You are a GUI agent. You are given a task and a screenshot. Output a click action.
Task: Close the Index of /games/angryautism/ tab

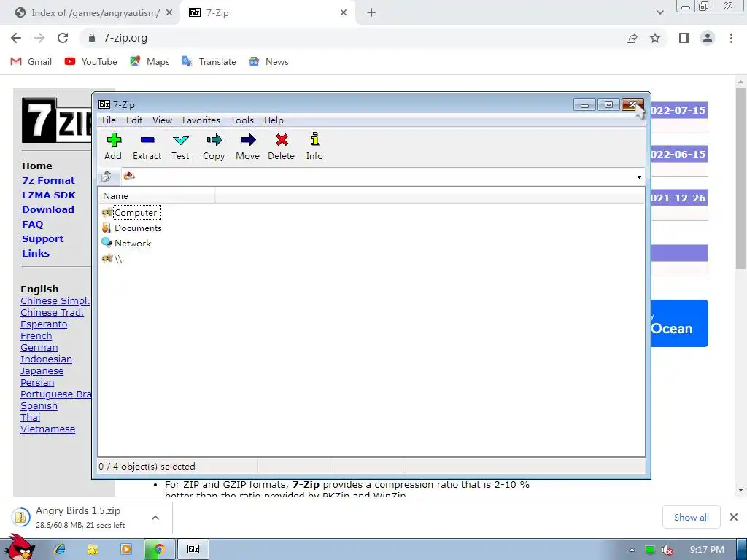[x=169, y=13]
